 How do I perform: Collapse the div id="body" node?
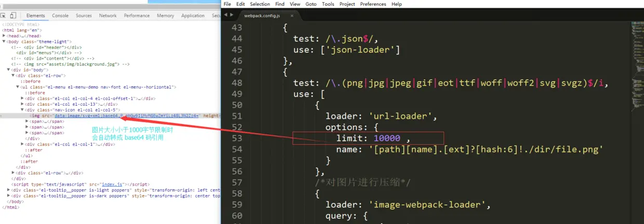8,70
